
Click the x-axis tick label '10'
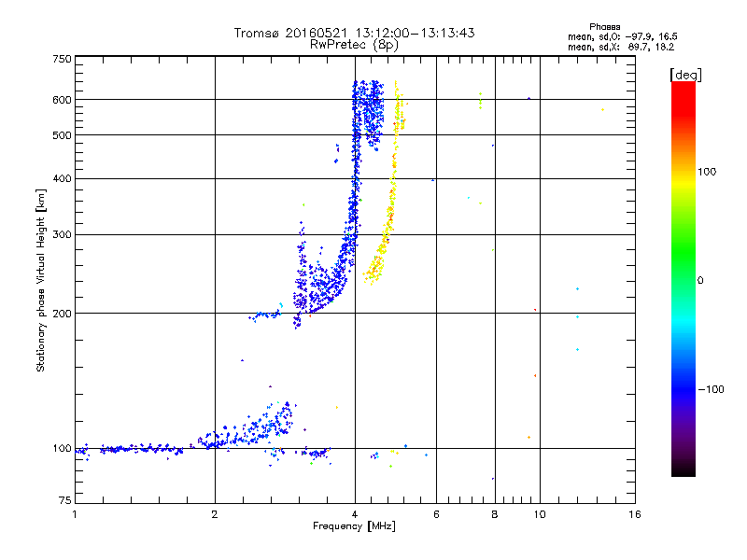540,514
